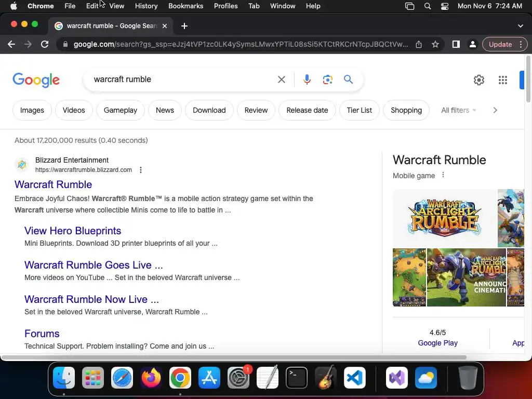The image size is (532, 399).
Task: Select the Release date filter chip
Action: 307,110
